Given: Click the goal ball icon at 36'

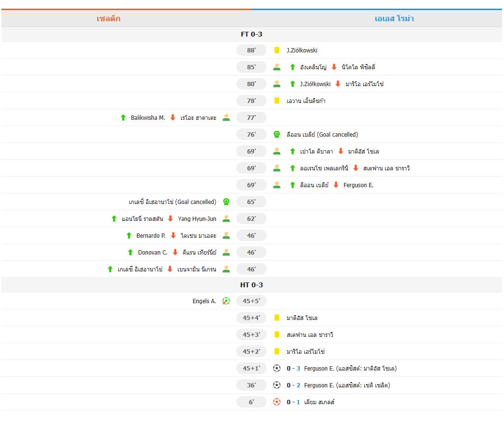Looking at the screenshot, I should coord(277,385).
